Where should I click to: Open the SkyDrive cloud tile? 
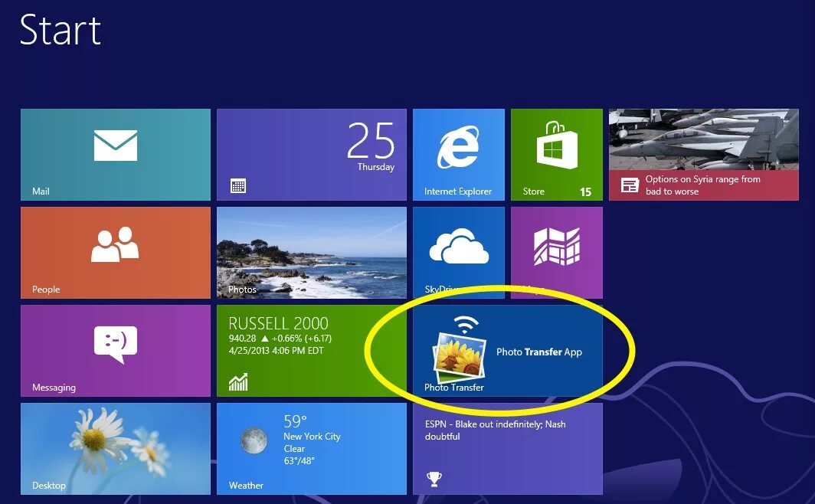click(x=458, y=253)
